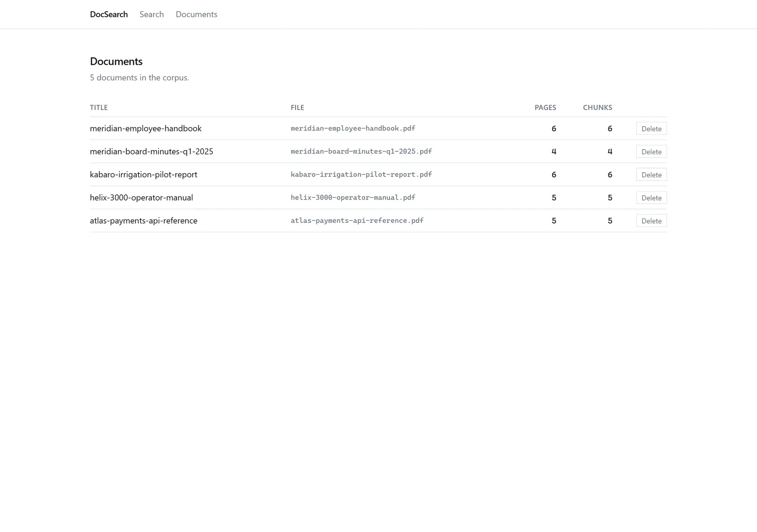Select title meridian-employee-handbook
This screenshot has width=757, height=532.
[x=146, y=129]
